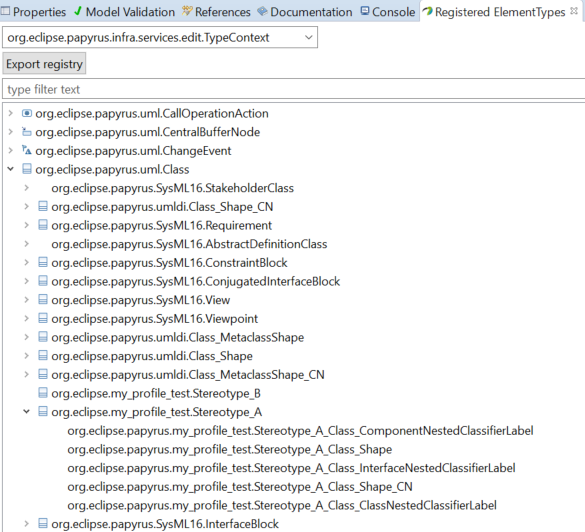Select Stereotype_A_Class_ComponentNestedClassifierLabel item
585x532 pixels.
coord(300,431)
